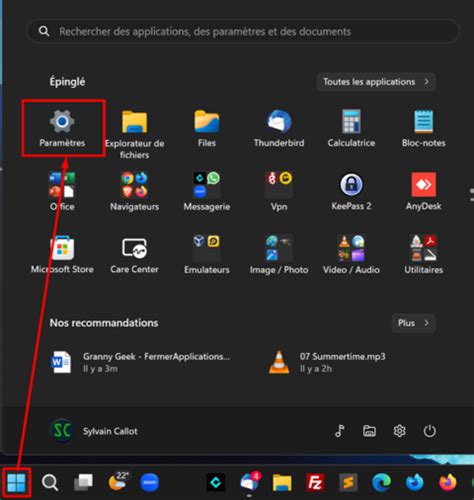
Task: Open Thunderbird from pinned apps
Action: tap(279, 128)
